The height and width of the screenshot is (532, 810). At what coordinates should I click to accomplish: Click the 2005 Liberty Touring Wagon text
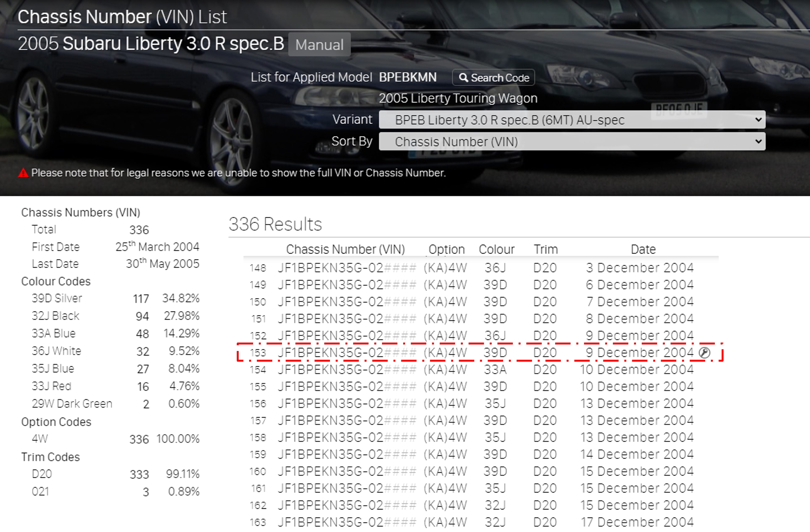tap(458, 98)
